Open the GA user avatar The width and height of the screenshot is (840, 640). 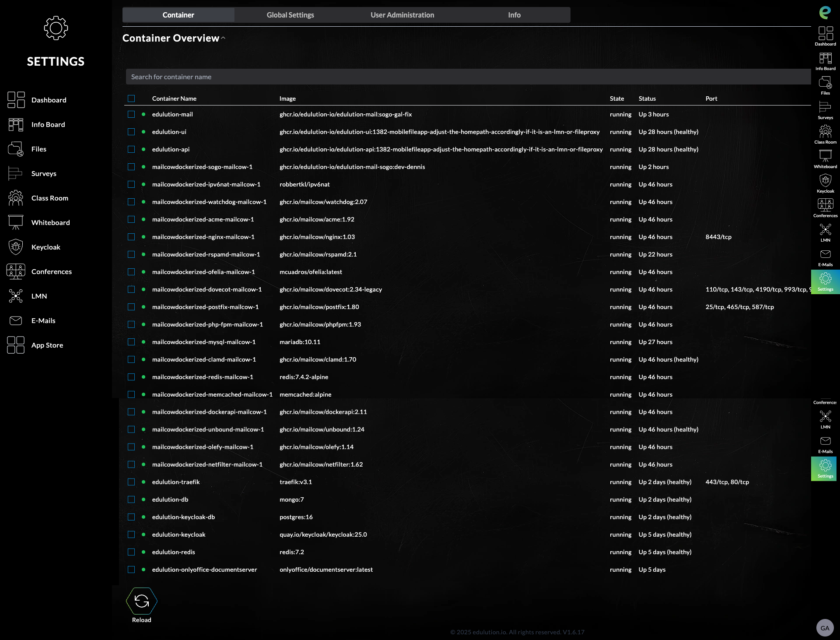click(x=825, y=628)
